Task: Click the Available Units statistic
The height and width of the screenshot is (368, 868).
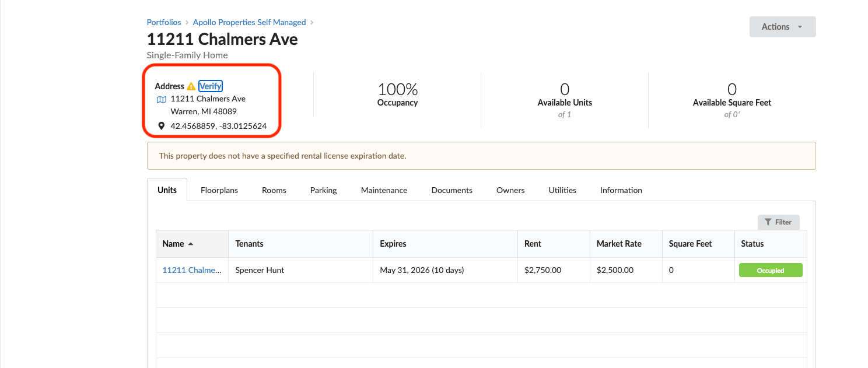Action: pos(565,100)
